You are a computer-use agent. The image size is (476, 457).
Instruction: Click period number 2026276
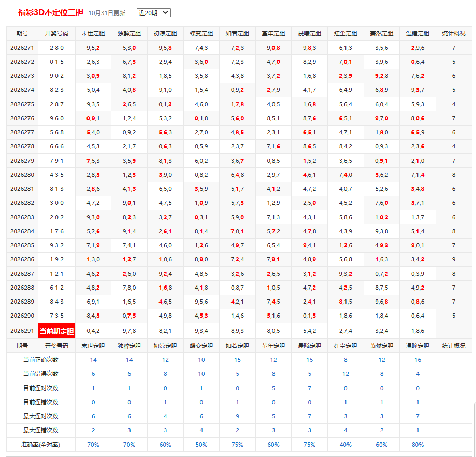coord(22,118)
